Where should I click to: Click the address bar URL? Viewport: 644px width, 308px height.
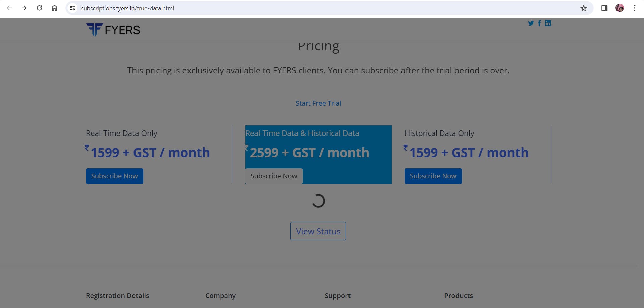click(x=127, y=8)
